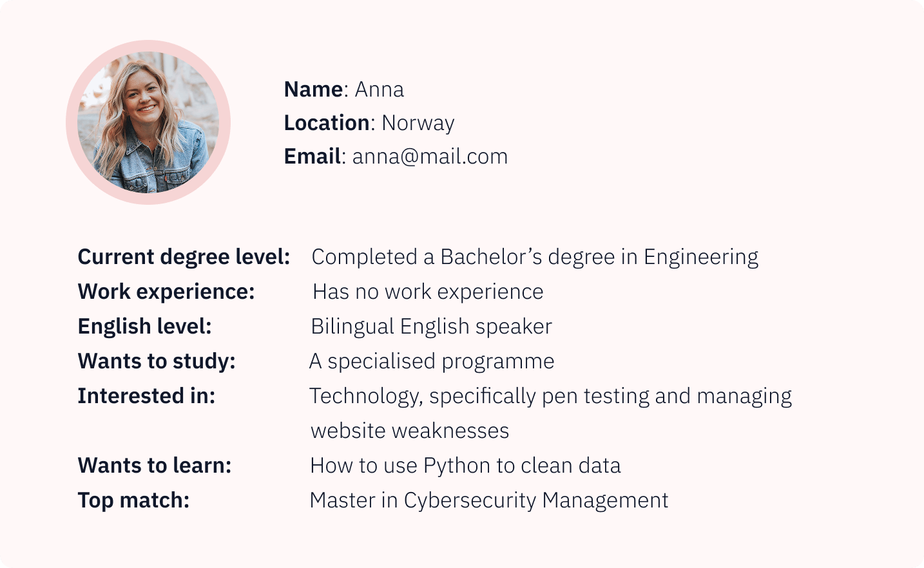Click the Location label
This screenshot has width=924, height=568.
(327, 123)
